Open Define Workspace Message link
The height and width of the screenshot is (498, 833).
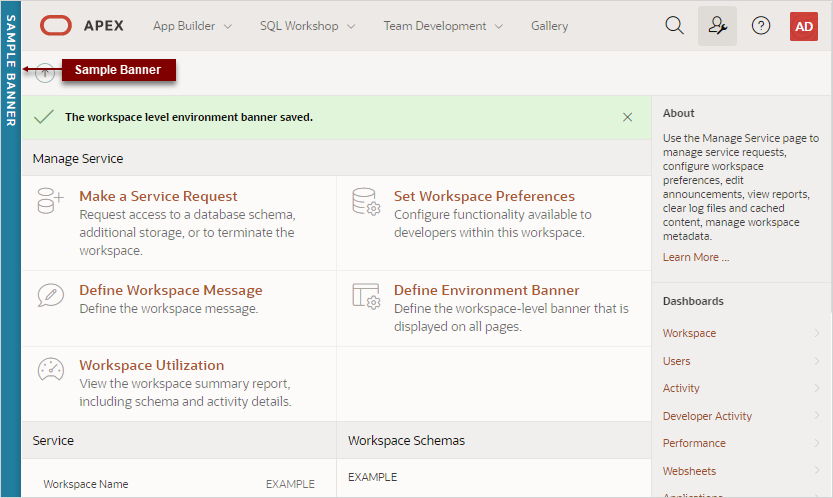pos(171,290)
